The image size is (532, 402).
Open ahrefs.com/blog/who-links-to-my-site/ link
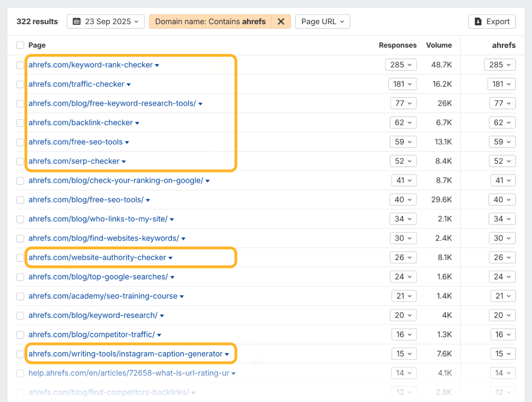pos(98,219)
